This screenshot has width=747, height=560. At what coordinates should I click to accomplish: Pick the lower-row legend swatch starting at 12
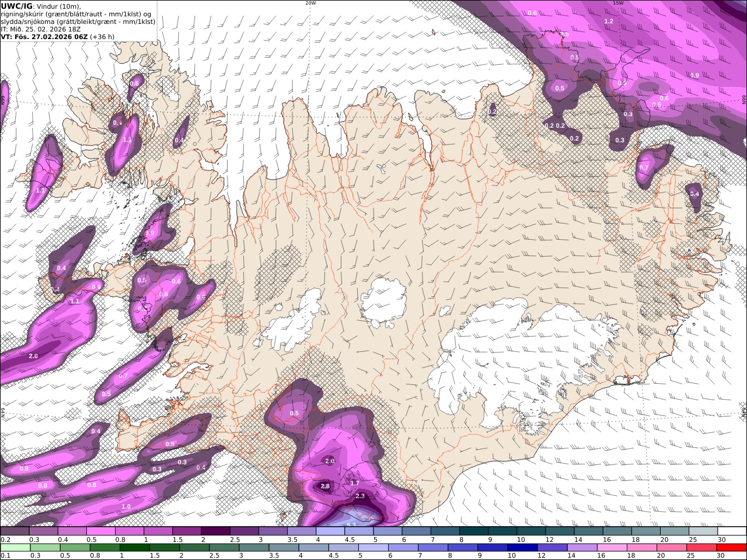pyautogui.click(x=553, y=548)
